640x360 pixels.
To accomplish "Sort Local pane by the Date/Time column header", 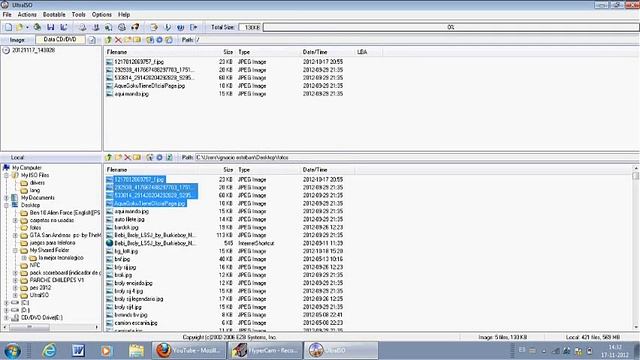I will (327, 169).
